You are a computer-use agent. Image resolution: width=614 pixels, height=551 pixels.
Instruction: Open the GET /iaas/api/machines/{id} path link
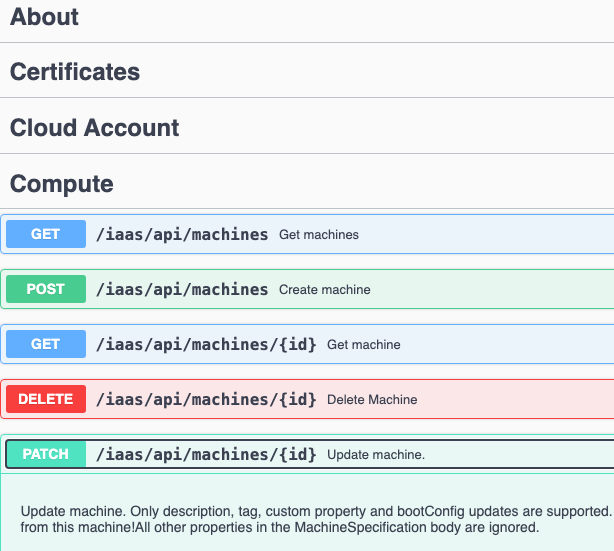pyautogui.click(x=206, y=344)
